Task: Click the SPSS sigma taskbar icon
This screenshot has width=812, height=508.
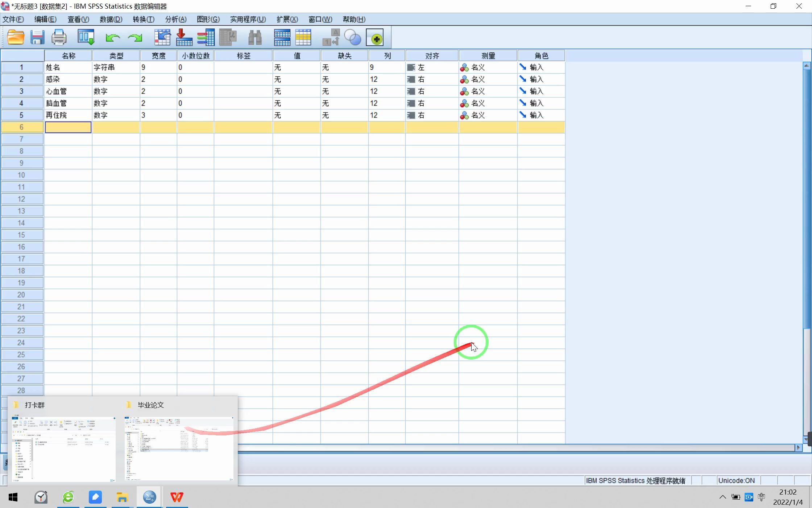Action: [149, 497]
